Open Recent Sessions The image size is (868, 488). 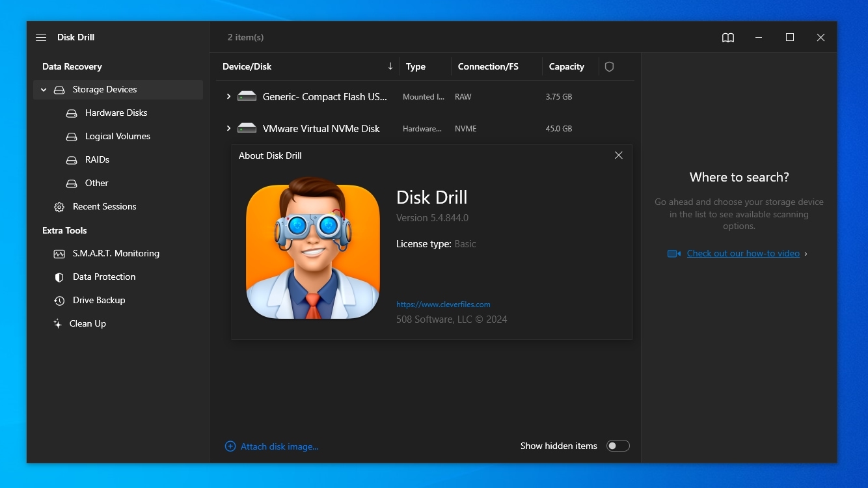[105, 207]
